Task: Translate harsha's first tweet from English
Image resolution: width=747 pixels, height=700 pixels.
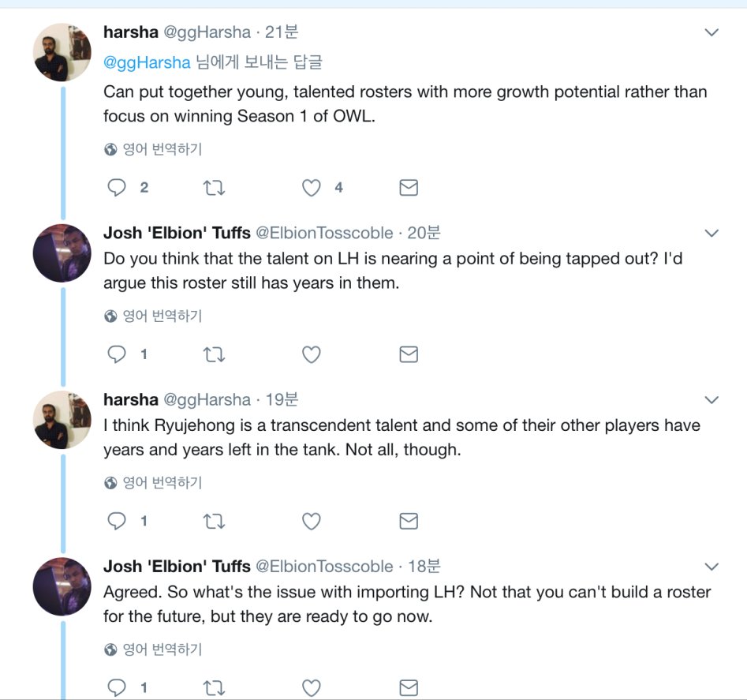Action: (x=154, y=149)
